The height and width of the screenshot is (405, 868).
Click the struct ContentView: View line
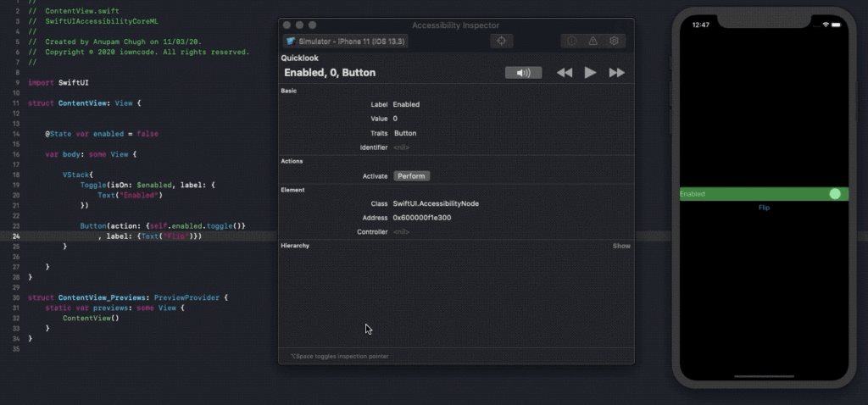(x=85, y=103)
